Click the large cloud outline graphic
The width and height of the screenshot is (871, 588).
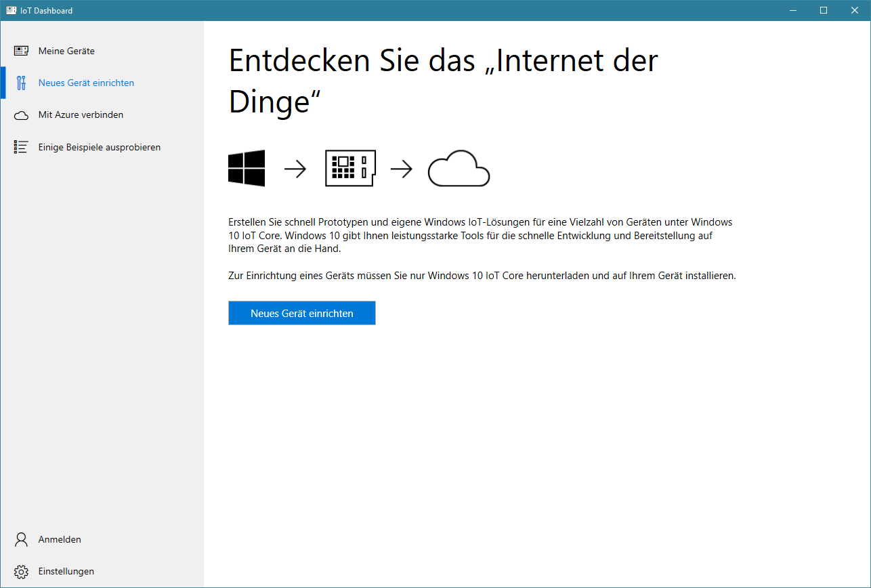coord(459,169)
